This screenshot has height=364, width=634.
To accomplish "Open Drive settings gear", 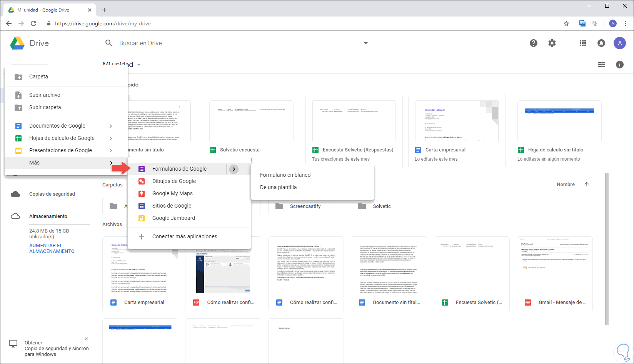I will [x=552, y=43].
